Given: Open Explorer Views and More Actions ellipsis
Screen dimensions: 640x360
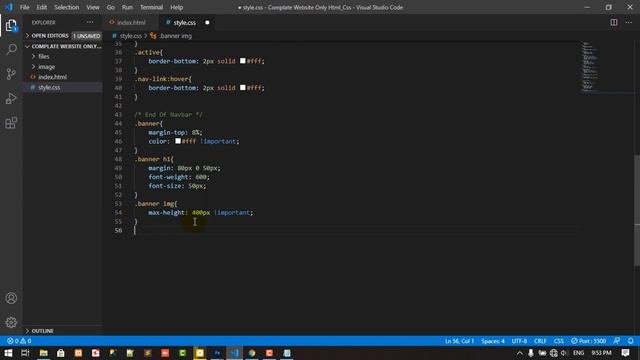Looking at the screenshot, I should 90,22.
